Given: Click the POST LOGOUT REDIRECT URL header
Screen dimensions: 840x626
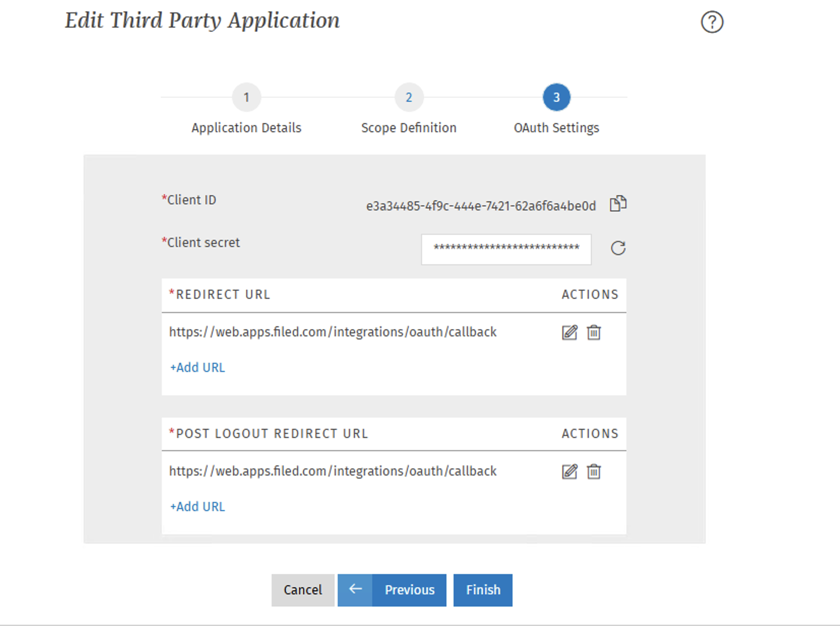Looking at the screenshot, I should pyautogui.click(x=268, y=434).
